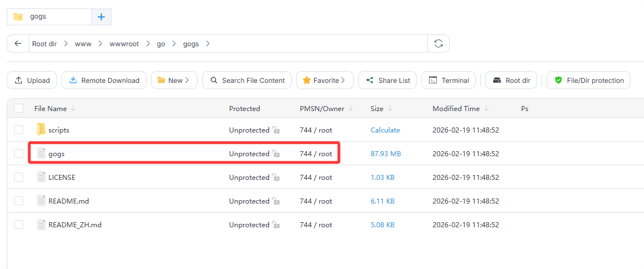Screen dimensions: 644x269
Task: Tick the select-all checkbox in the header
Action: 19,108
